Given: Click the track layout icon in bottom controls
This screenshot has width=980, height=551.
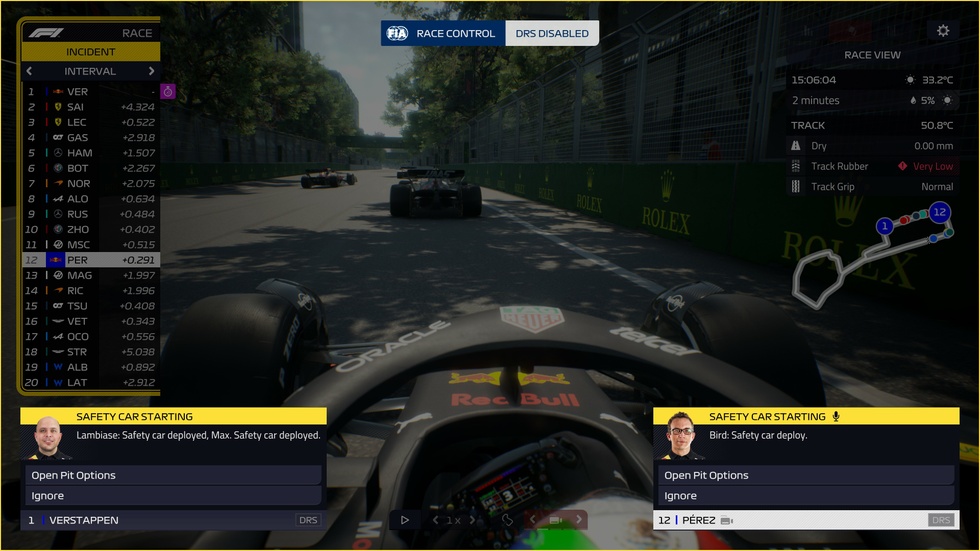Looking at the screenshot, I should click(507, 520).
